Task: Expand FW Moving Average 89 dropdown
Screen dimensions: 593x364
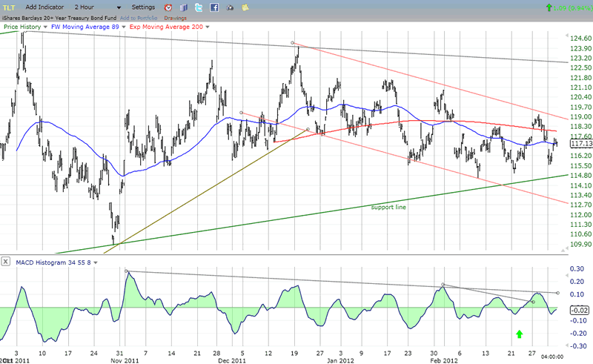Action: coord(123,27)
